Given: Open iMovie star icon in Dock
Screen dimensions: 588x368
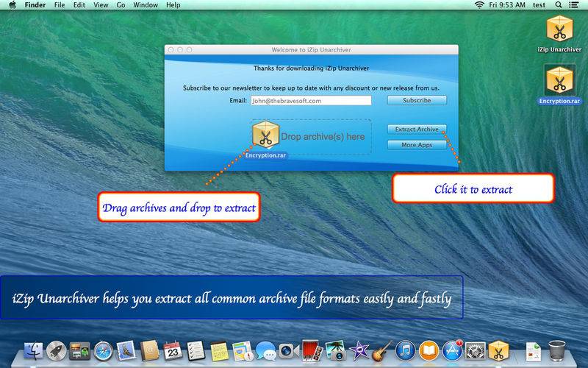Looking at the screenshot, I should [359, 351].
